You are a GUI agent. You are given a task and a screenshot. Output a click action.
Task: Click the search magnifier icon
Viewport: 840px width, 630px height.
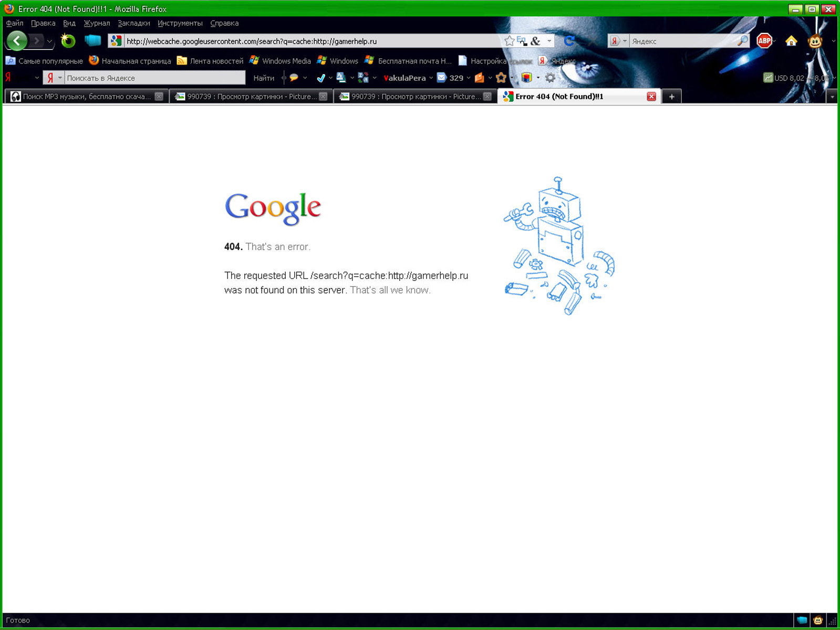pos(742,41)
